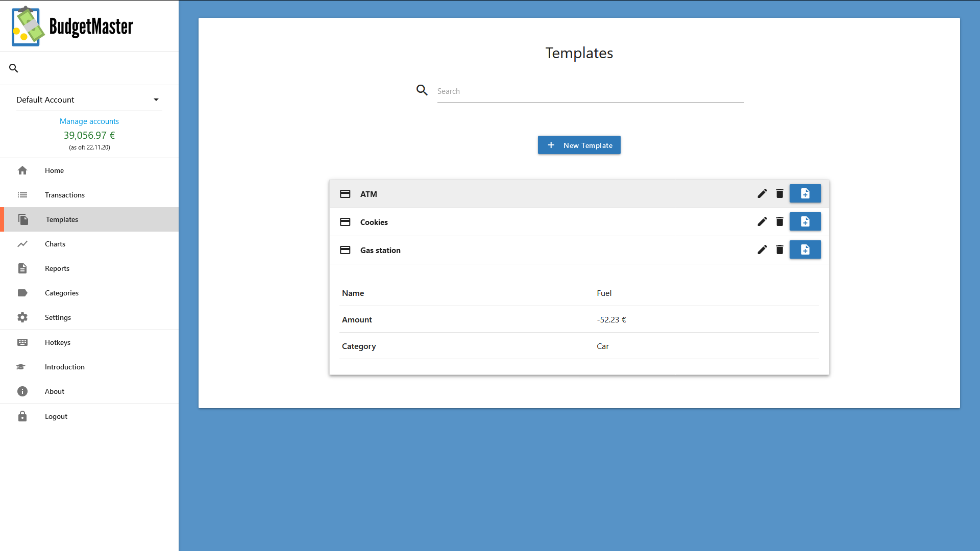Click the Fuel name value

click(x=604, y=293)
